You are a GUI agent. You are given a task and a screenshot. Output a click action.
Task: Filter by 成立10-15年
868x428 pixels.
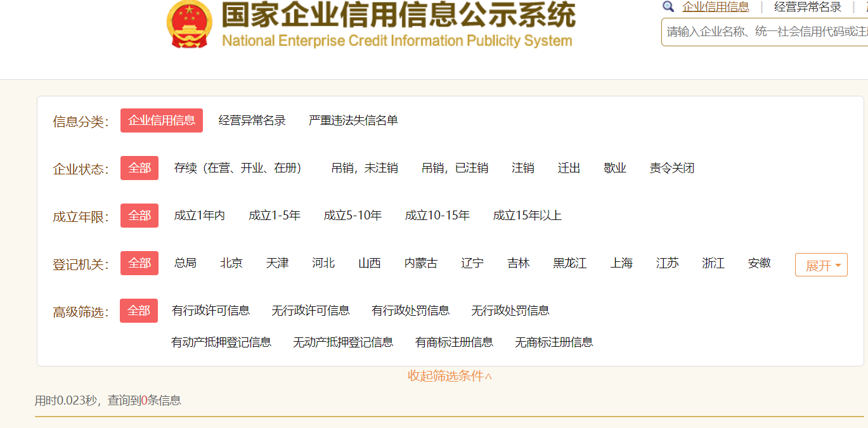tap(437, 216)
